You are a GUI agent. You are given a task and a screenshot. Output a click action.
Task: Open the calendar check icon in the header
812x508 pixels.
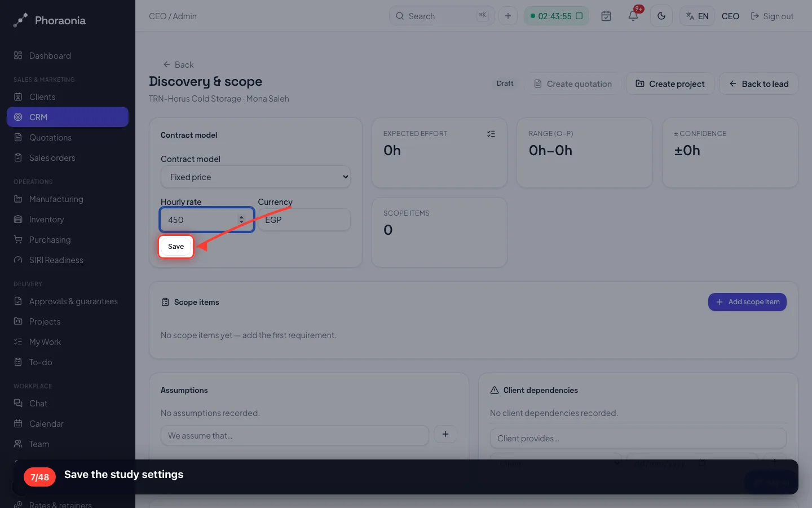606,16
